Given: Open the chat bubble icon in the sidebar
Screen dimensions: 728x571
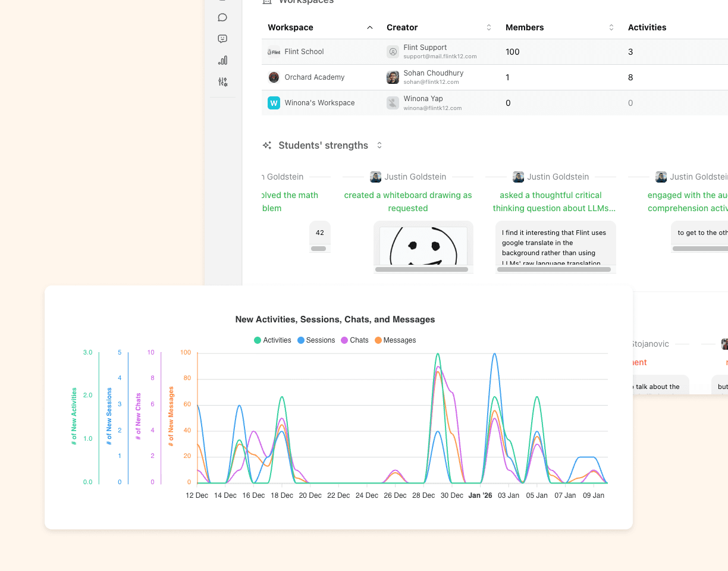Looking at the screenshot, I should (222, 17).
